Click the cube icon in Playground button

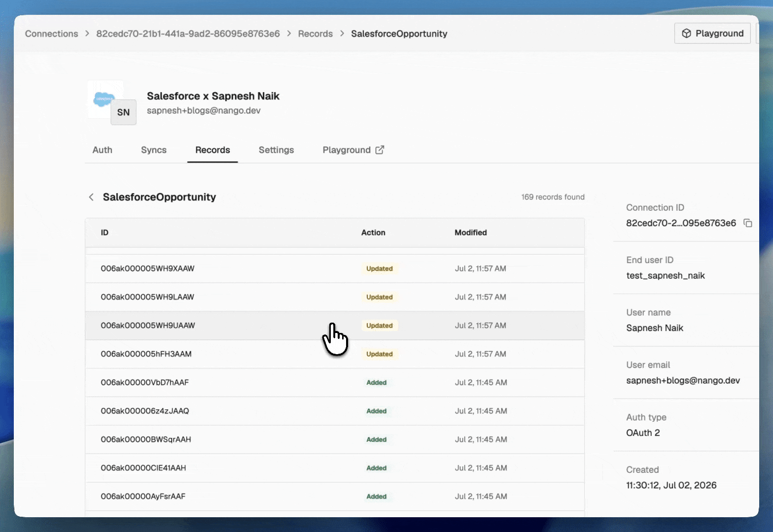click(x=686, y=33)
